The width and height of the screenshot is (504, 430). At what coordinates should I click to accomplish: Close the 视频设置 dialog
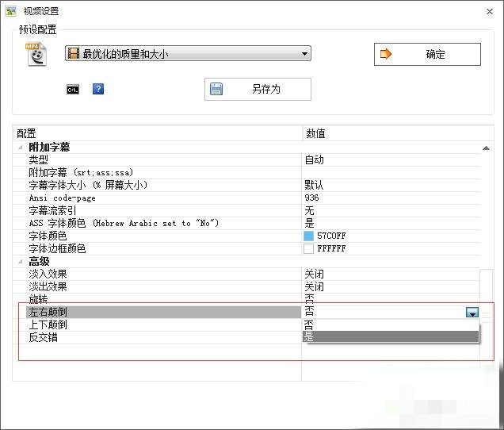coord(490,12)
